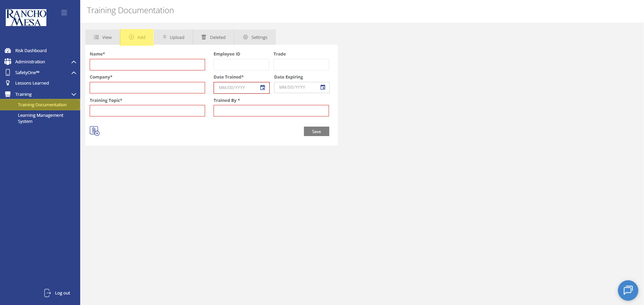
Task: Click the Lessons Learned lightbulb icon
Action: click(8, 83)
